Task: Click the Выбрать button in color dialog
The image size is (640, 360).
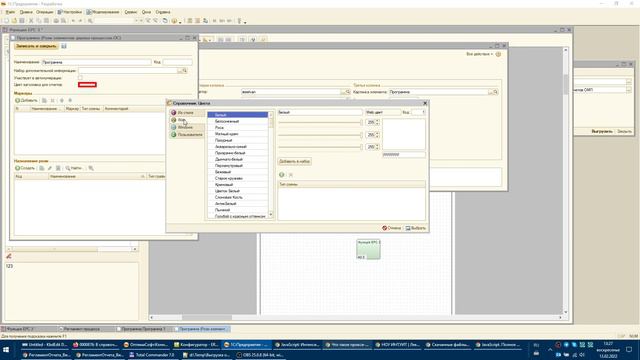Action: [416, 228]
